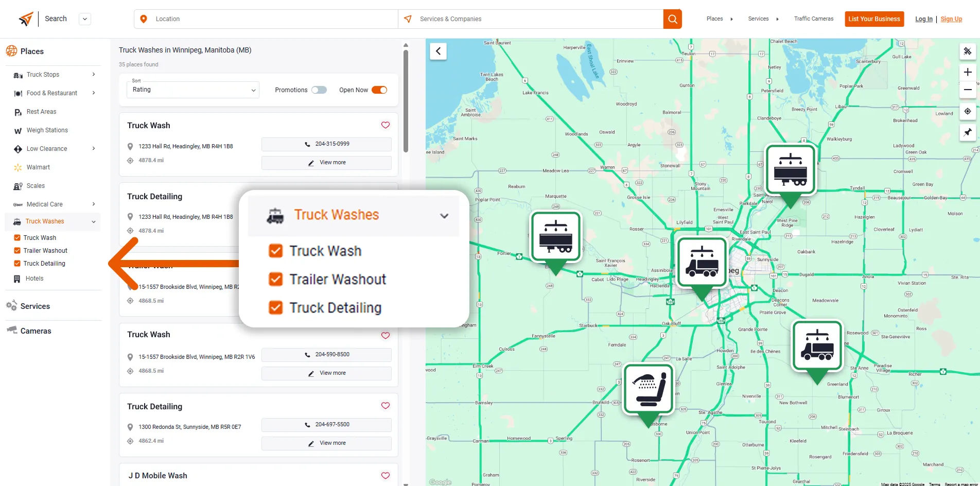Open the Search type dropdown arrow

point(85,19)
